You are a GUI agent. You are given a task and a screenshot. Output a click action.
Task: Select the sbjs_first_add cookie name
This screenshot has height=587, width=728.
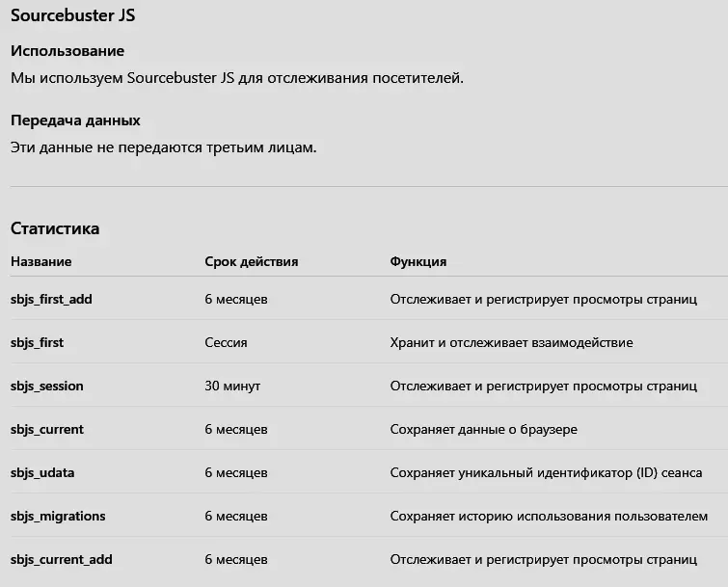click(51, 299)
